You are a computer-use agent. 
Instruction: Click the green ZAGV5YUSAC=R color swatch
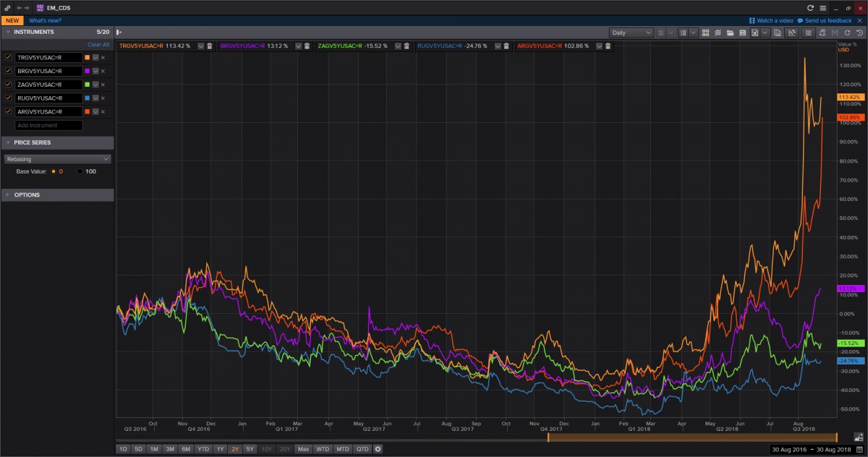tap(88, 85)
